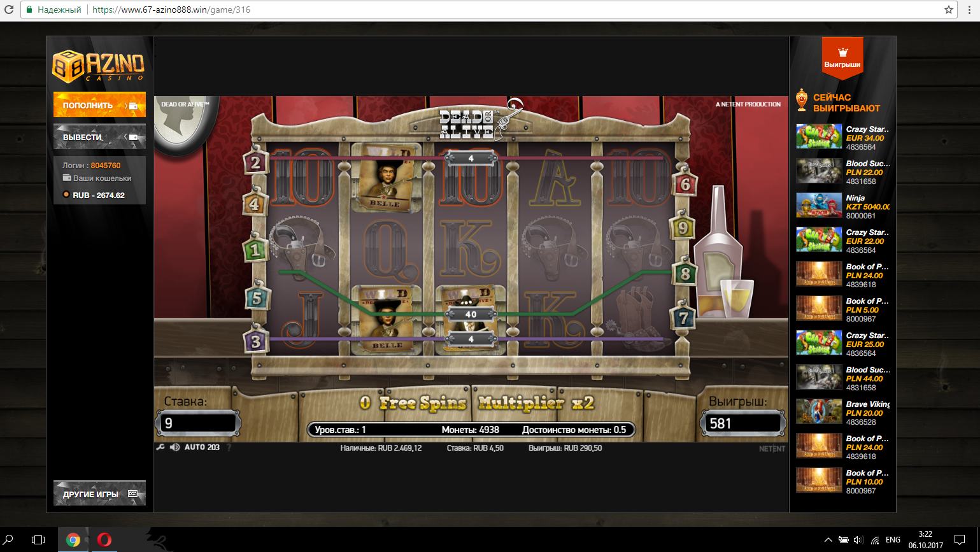Click the Azino Casino logo

[99, 66]
